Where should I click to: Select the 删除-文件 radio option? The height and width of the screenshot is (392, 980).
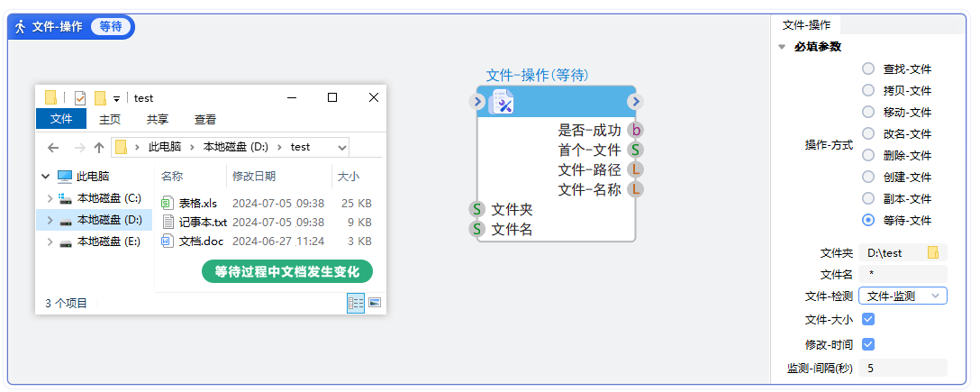[868, 155]
